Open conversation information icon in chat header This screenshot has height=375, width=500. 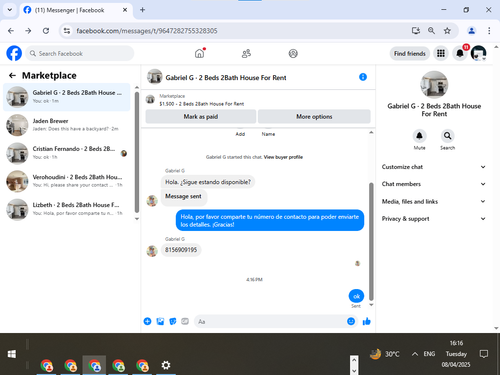tap(363, 77)
